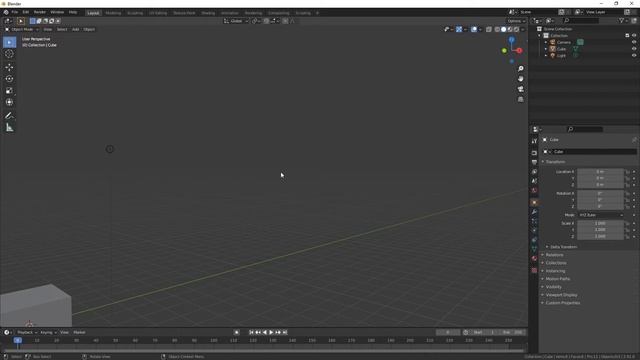The height and width of the screenshot is (360, 640).
Task: Open the Object Data mesh properties tab
Action: click(534, 249)
